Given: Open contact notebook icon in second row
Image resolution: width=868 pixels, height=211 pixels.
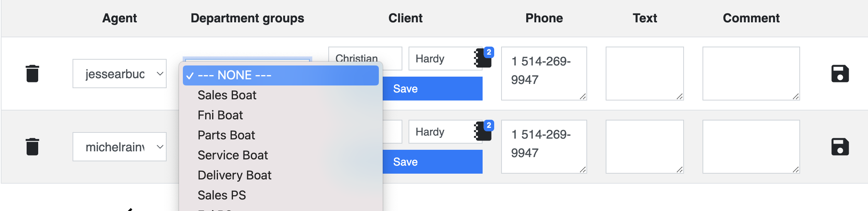Looking at the screenshot, I should [483, 131].
